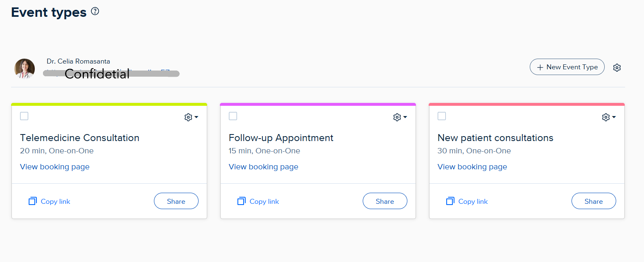The height and width of the screenshot is (262, 644).
Task: Click copy icon on Follow-up Appointment card
Action: click(242, 201)
